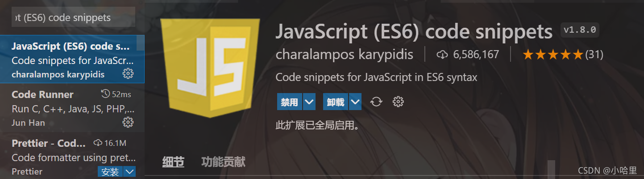The image size is (644, 179).
Task: Expand the dropdown arrow next to 禁用
Action: (x=309, y=102)
